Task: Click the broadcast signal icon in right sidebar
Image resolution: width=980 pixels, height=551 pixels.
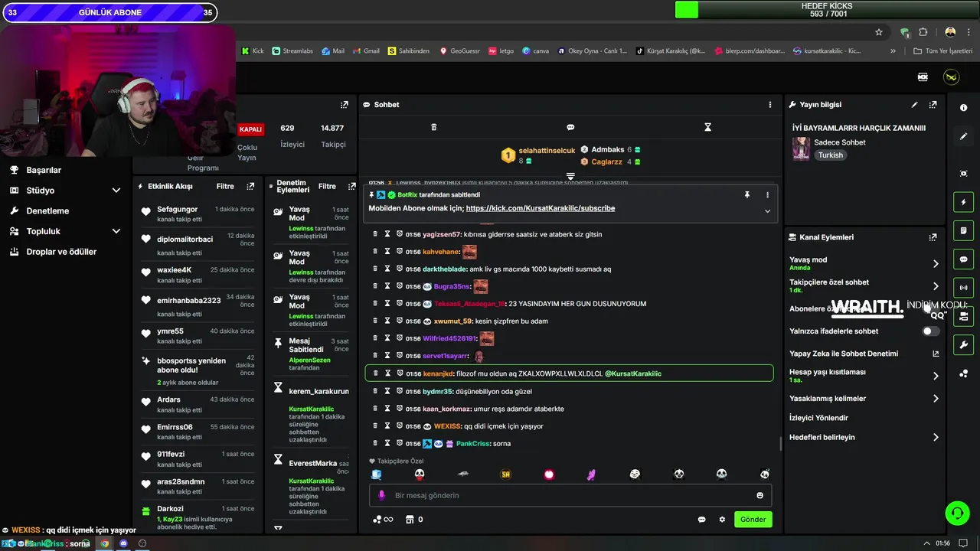Action: coord(963,288)
